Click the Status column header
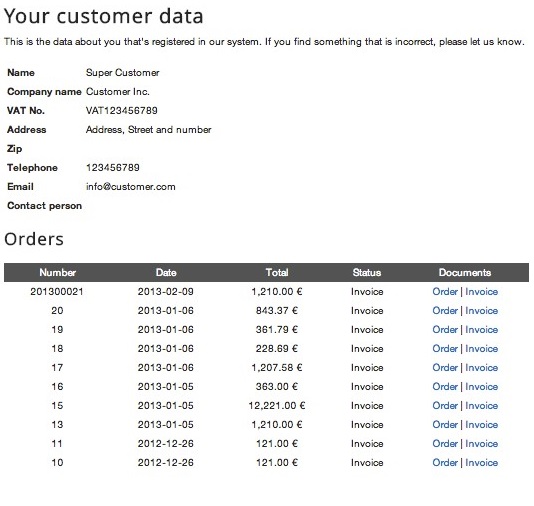Viewport: 534px width, 506px height. click(x=367, y=273)
